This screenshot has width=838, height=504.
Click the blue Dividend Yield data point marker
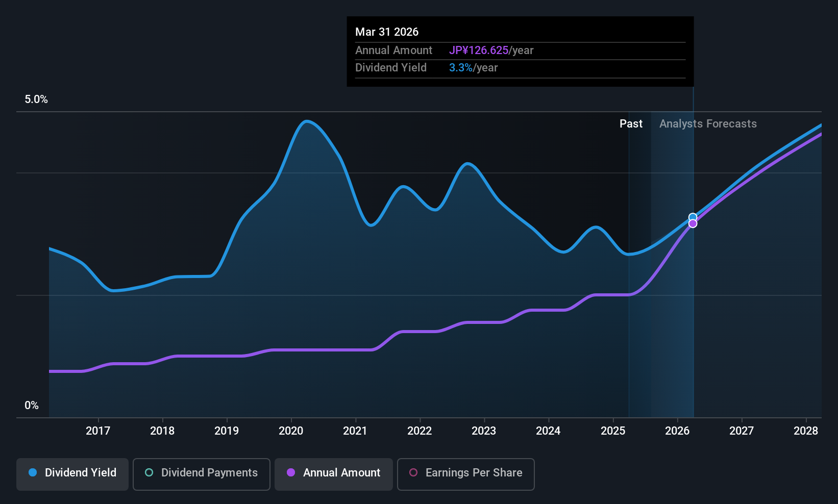693,217
